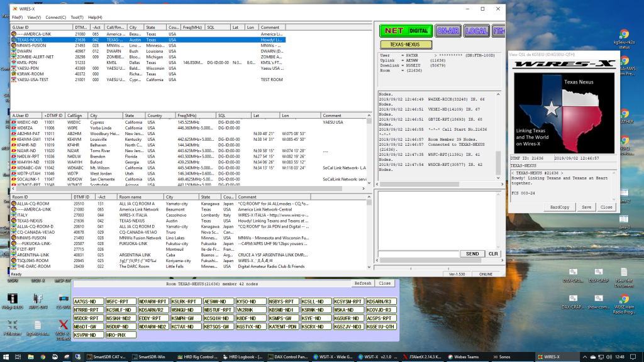Open the New Text Document desktop icon
This screenshot has height=362, width=644.
tap(623, 271)
